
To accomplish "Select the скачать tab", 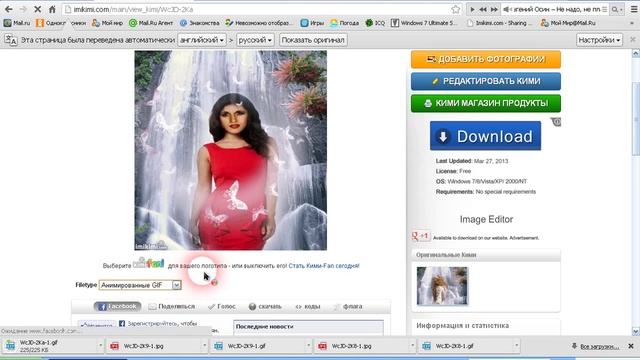I will pos(265,307).
